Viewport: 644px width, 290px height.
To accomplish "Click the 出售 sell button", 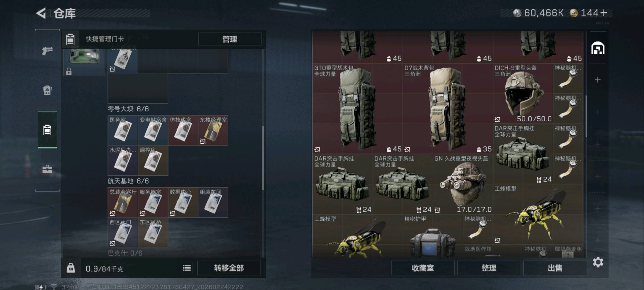I will click(555, 268).
